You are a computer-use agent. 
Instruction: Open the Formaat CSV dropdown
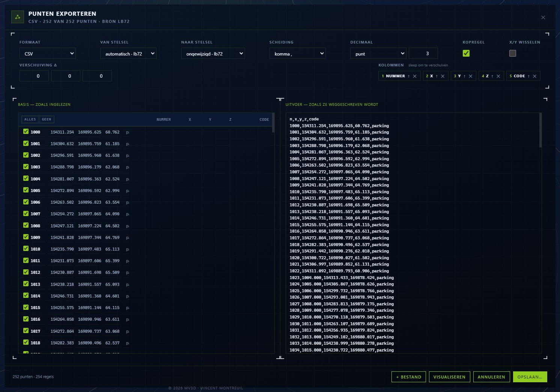tap(48, 54)
